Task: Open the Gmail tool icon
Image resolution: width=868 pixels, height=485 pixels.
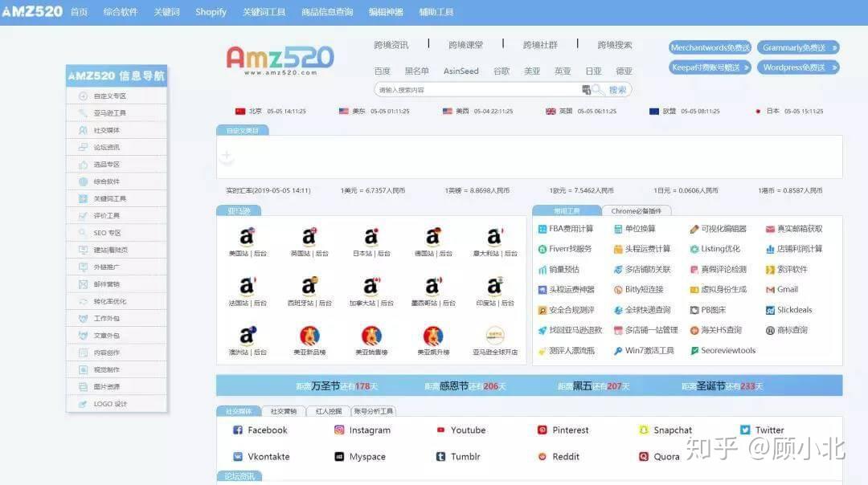Action: point(783,289)
